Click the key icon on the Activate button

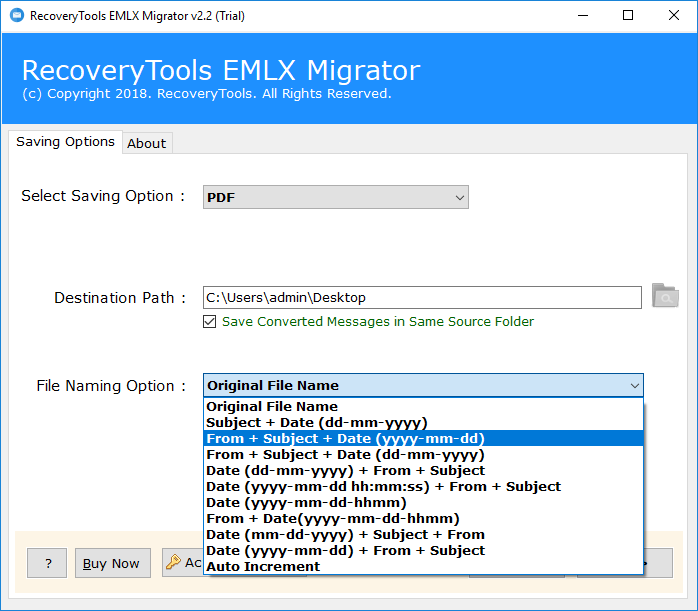(173, 562)
